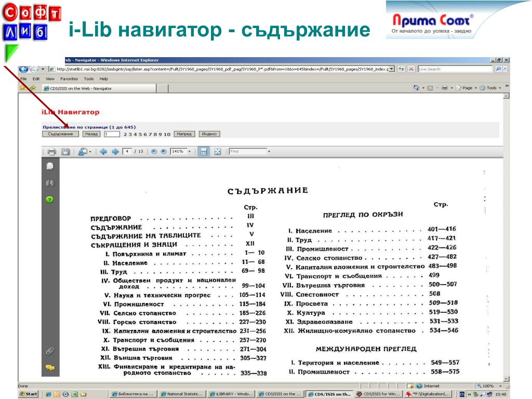Open the Help menu
Screen dimensions: 532x399
pos(104,79)
